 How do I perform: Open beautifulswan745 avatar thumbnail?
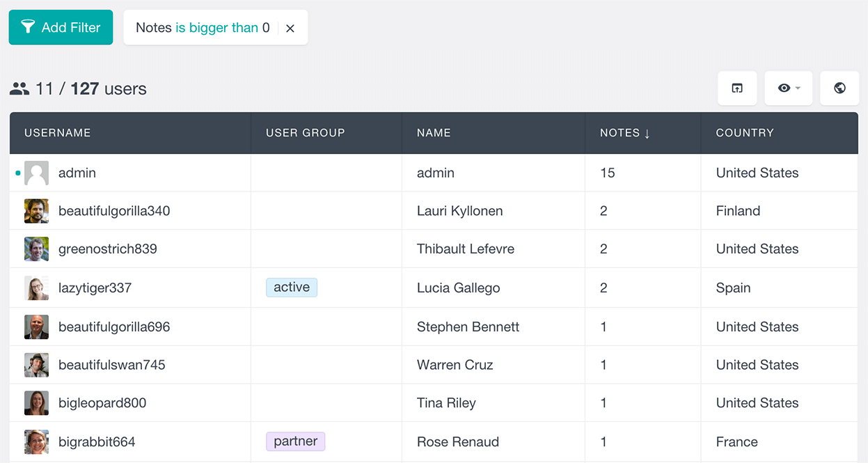point(36,365)
